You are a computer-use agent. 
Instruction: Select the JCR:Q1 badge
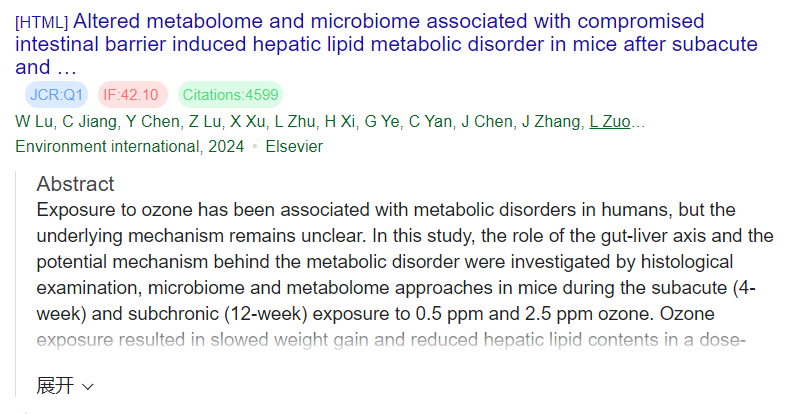pyautogui.click(x=57, y=95)
